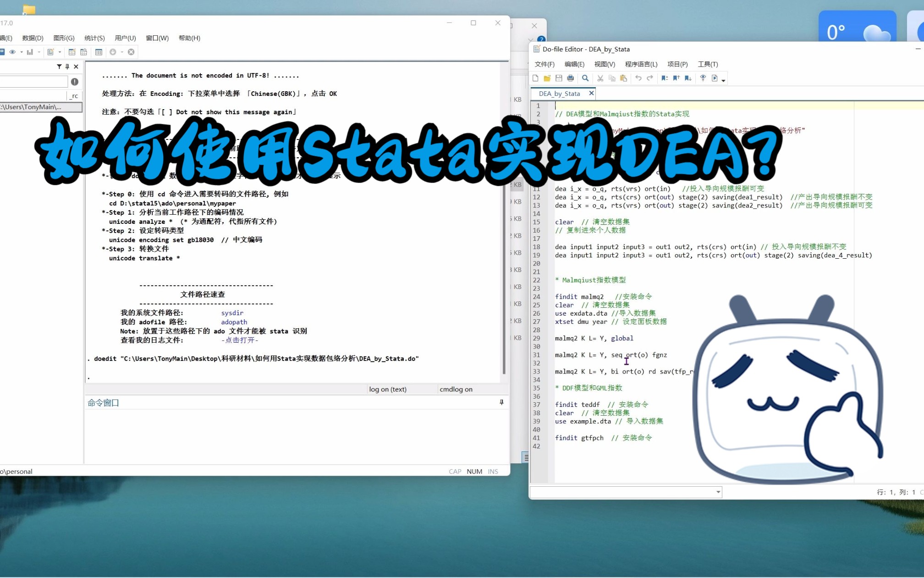Screen dimensions: 924x578
Task: Click Copy icon in Do-file Editor toolbar
Action: click(612, 78)
